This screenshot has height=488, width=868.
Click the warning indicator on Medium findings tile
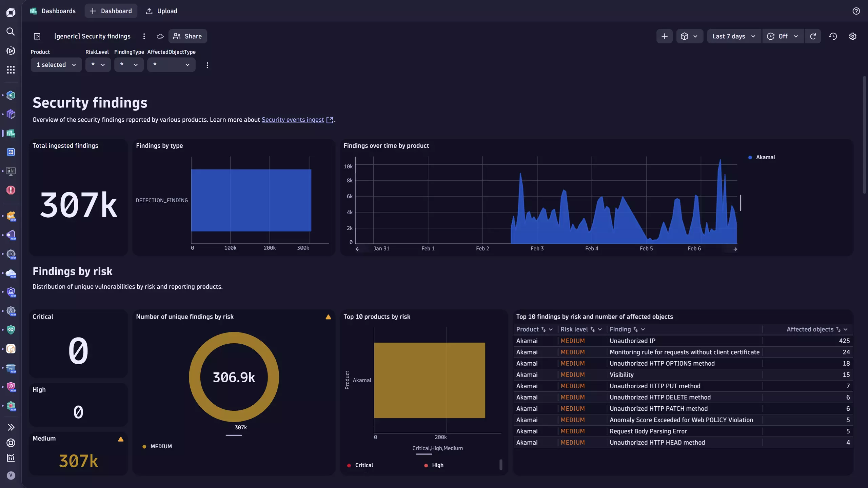(x=121, y=439)
